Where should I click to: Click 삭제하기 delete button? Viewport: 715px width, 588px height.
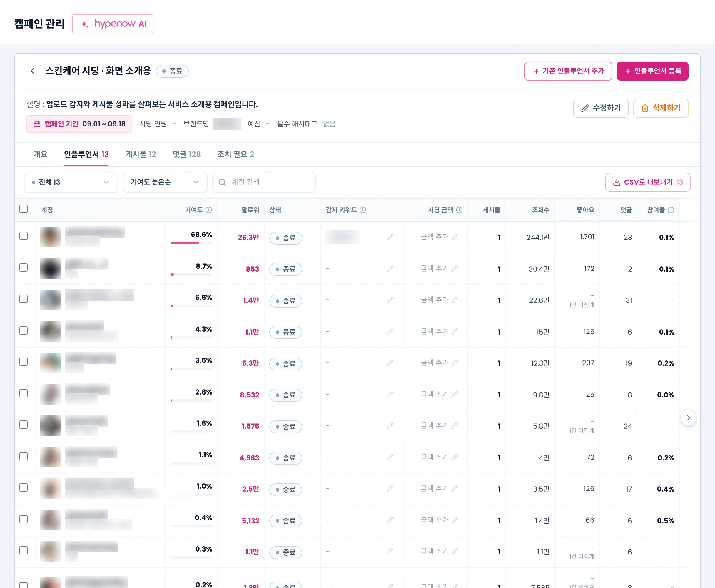tap(661, 108)
